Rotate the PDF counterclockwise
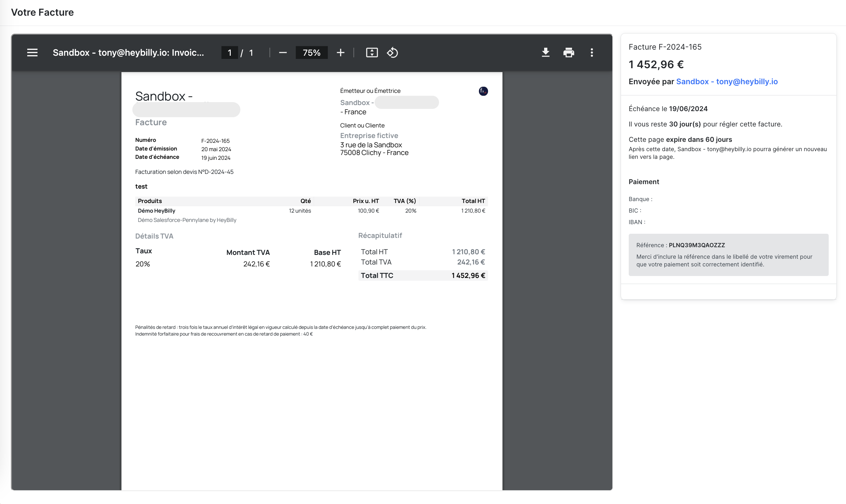The height and width of the screenshot is (504, 846). coord(392,53)
